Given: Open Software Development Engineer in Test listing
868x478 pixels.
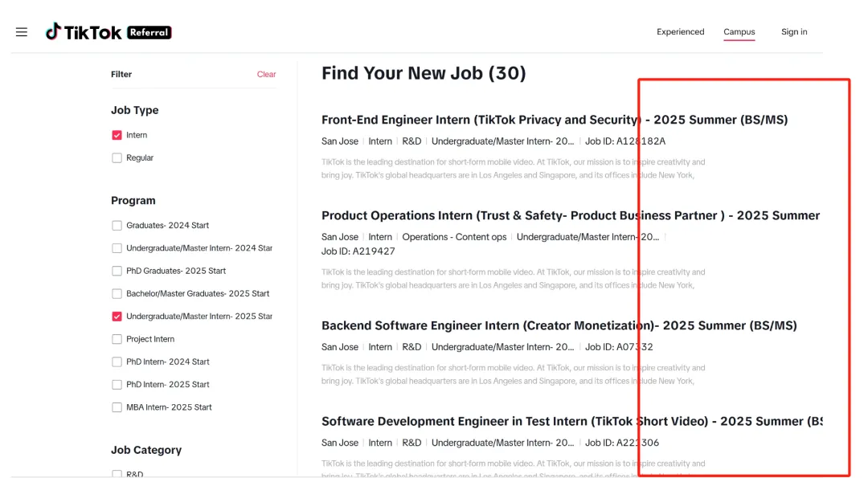Looking at the screenshot, I should pyautogui.click(x=572, y=421).
